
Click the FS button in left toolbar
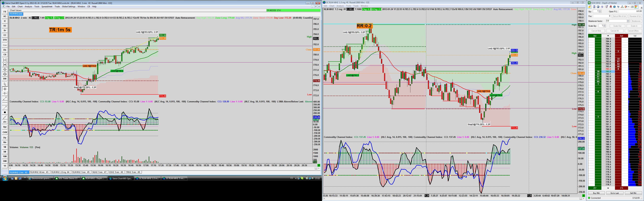pyautogui.click(x=5, y=12)
